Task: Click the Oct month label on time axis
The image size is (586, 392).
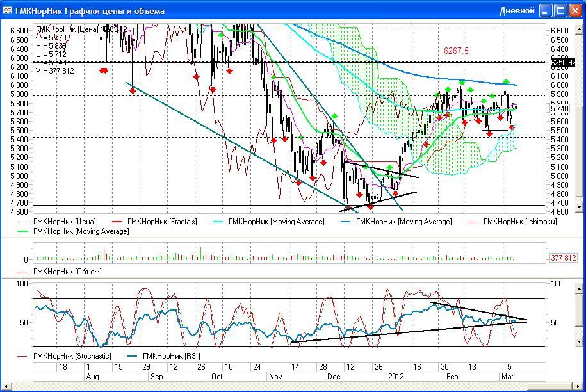Action: pos(216,376)
